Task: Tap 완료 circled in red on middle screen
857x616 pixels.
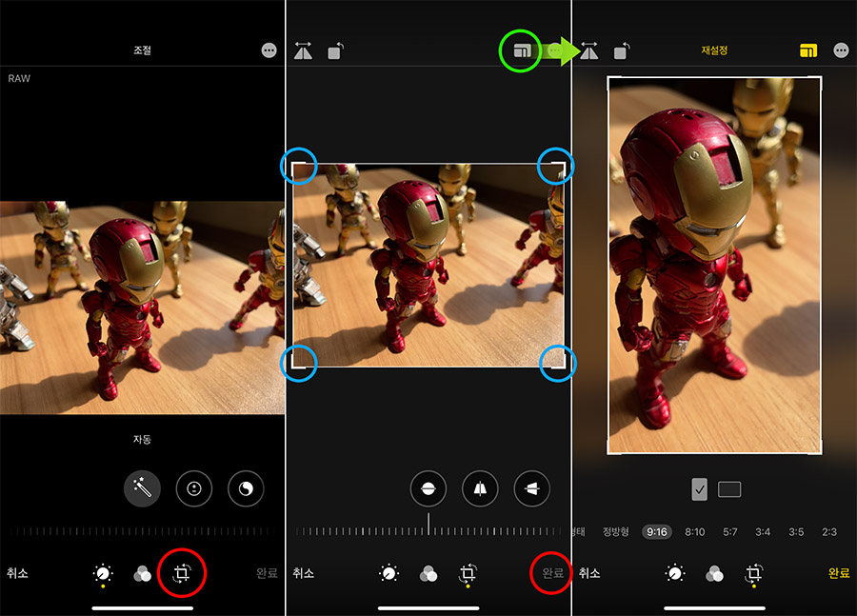Action: [x=552, y=573]
